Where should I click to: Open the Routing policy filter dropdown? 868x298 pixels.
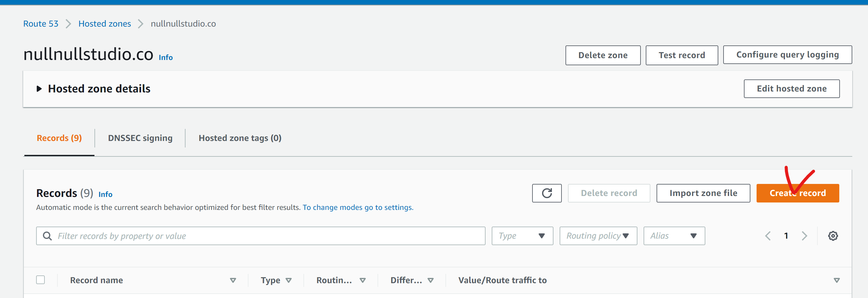pos(598,236)
